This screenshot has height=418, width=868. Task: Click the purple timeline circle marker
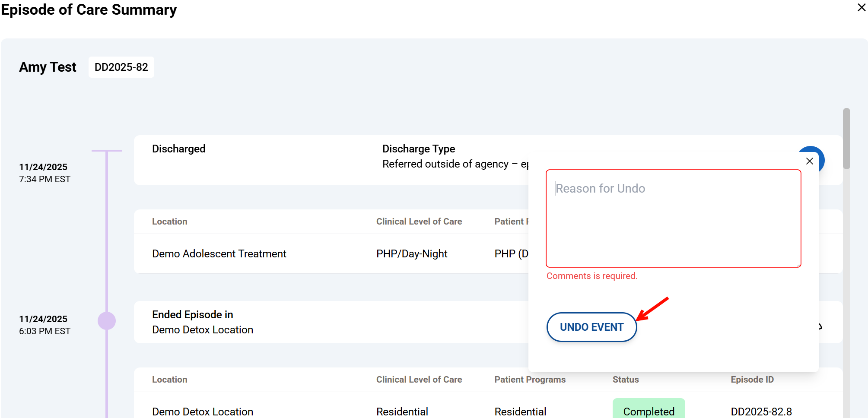(x=107, y=321)
